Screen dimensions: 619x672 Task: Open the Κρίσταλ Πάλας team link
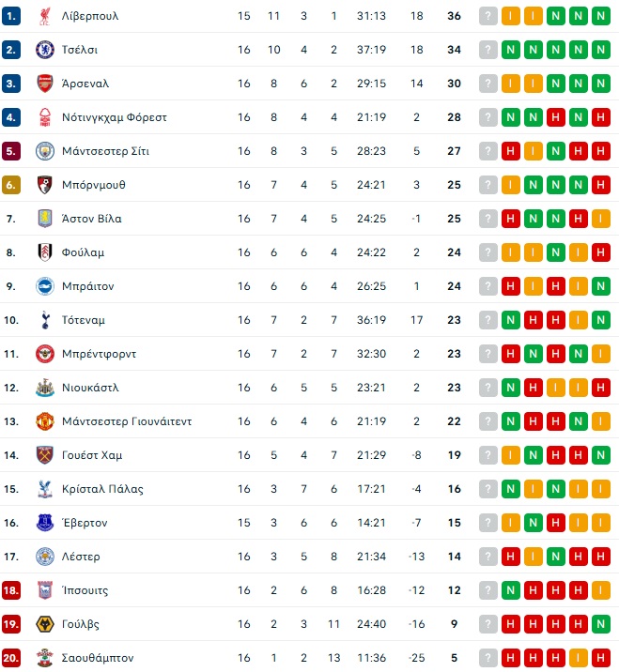click(102, 489)
